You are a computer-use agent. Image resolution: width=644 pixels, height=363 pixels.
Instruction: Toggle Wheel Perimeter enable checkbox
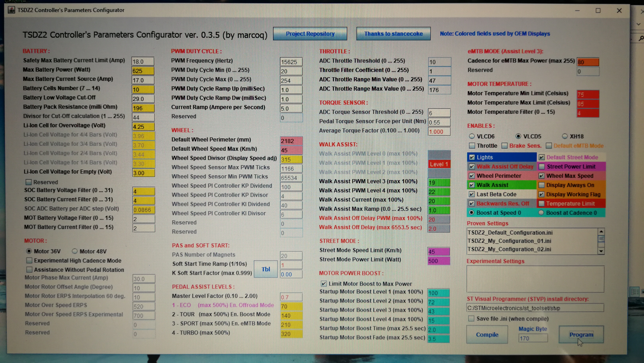pos(472,176)
